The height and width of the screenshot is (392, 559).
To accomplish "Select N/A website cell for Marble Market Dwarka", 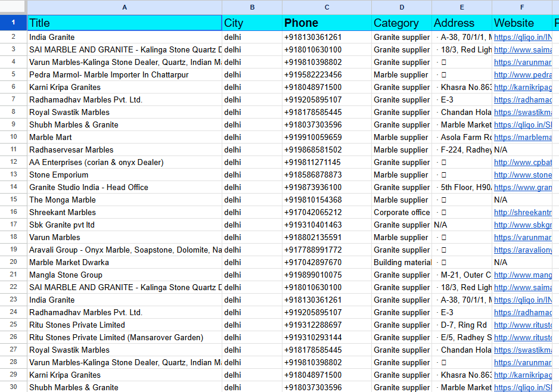I will pyautogui.click(x=522, y=262).
